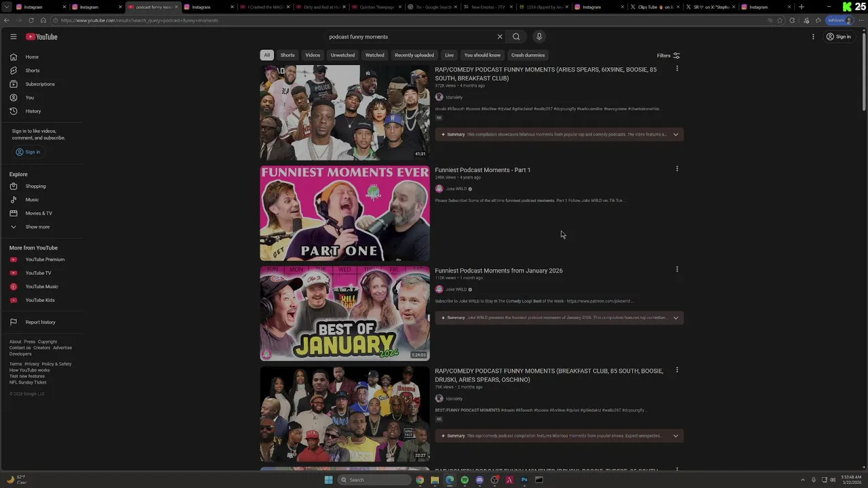Open Joke WRLD channel avatar on Part 1 video

[439, 189]
